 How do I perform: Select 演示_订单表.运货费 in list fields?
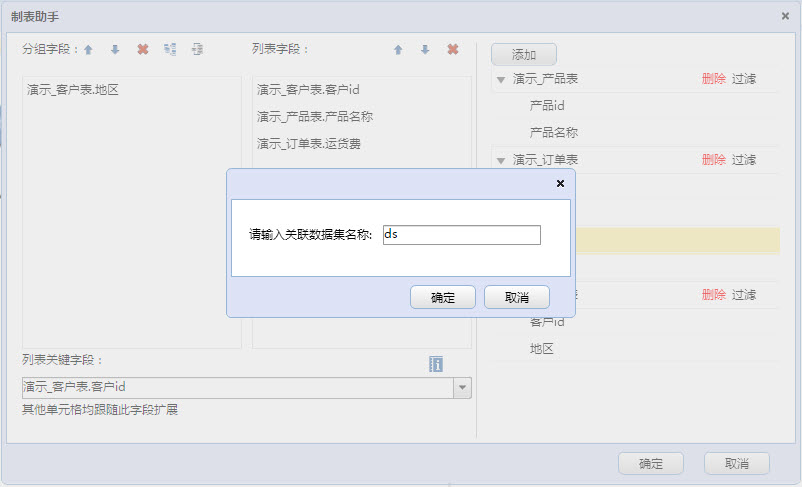(309, 144)
